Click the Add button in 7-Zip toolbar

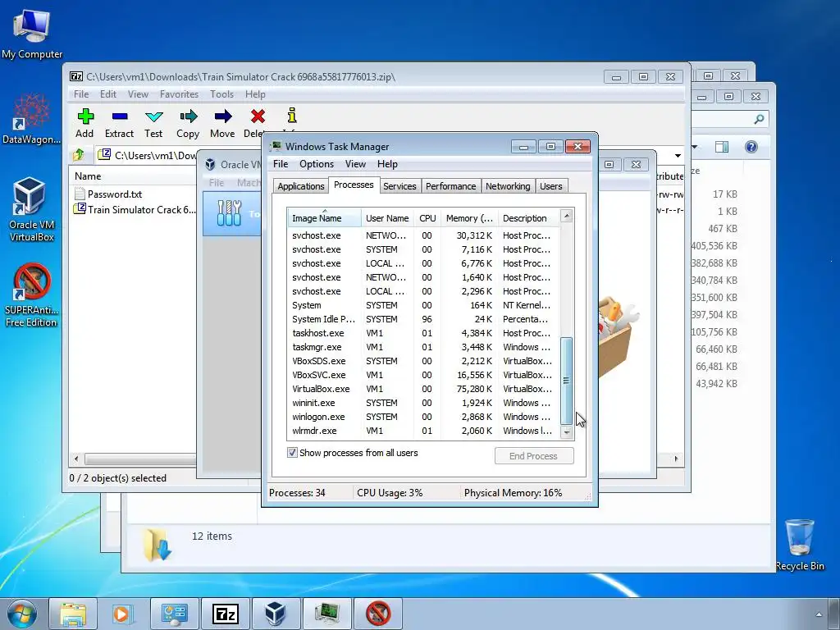84,123
